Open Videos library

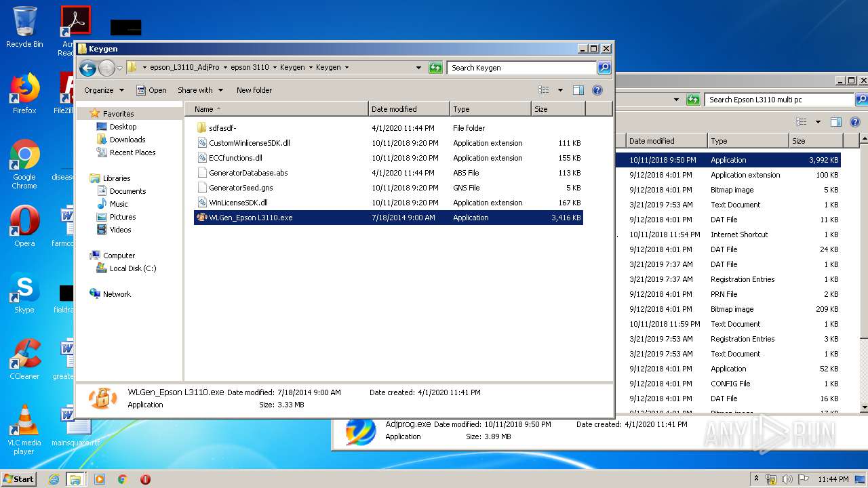(x=120, y=230)
